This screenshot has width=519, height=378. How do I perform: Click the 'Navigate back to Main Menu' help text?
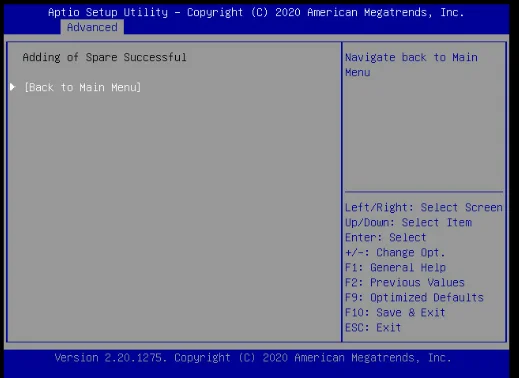point(411,65)
